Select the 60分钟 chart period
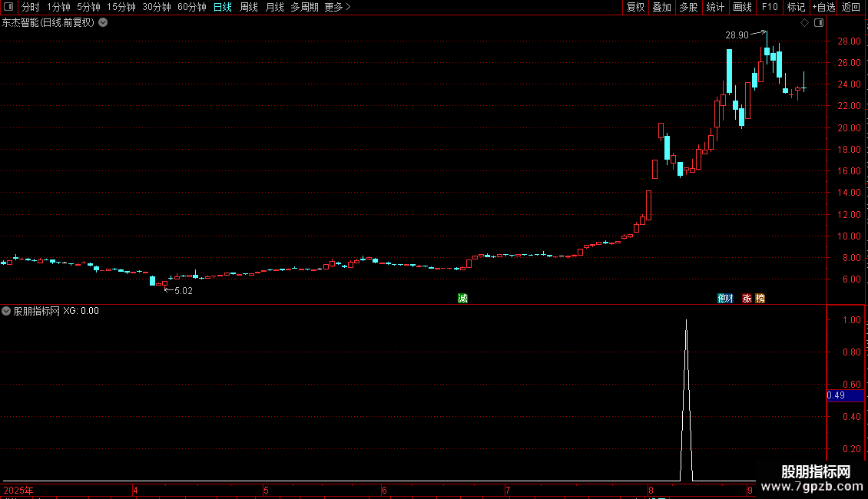Image resolution: width=868 pixels, height=499 pixels. click(x=191, y=7)
